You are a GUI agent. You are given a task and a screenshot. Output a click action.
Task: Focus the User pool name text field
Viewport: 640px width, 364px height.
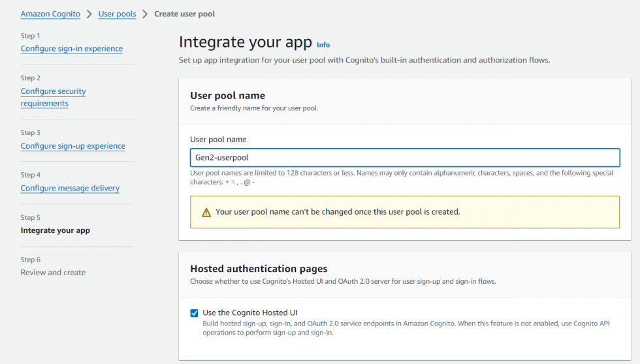click(404, 157)
